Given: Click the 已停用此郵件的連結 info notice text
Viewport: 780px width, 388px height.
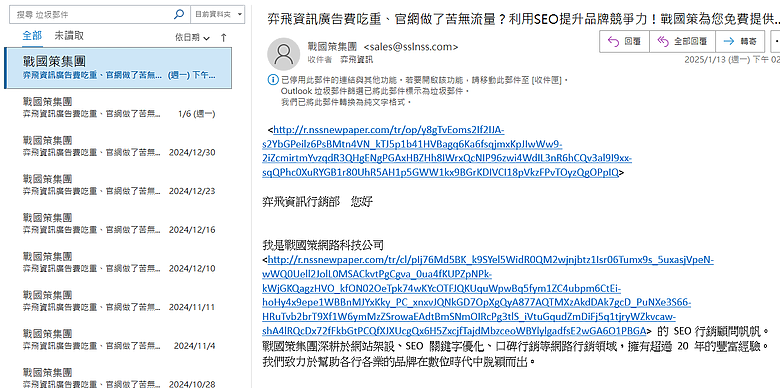Looking at the screenshot, I should [x=424, y=80].
